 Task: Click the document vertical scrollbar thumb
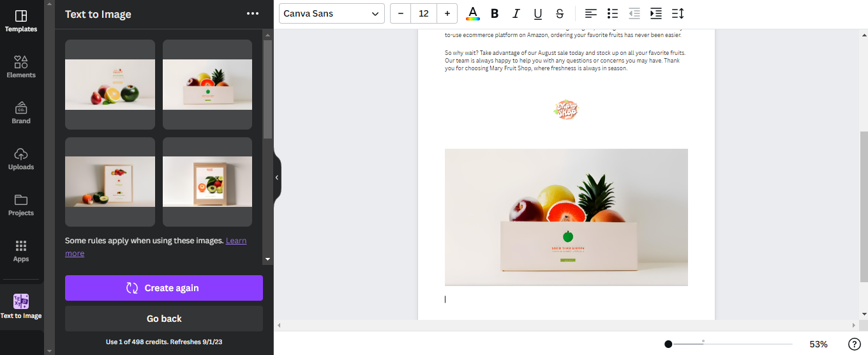[864, 206]
